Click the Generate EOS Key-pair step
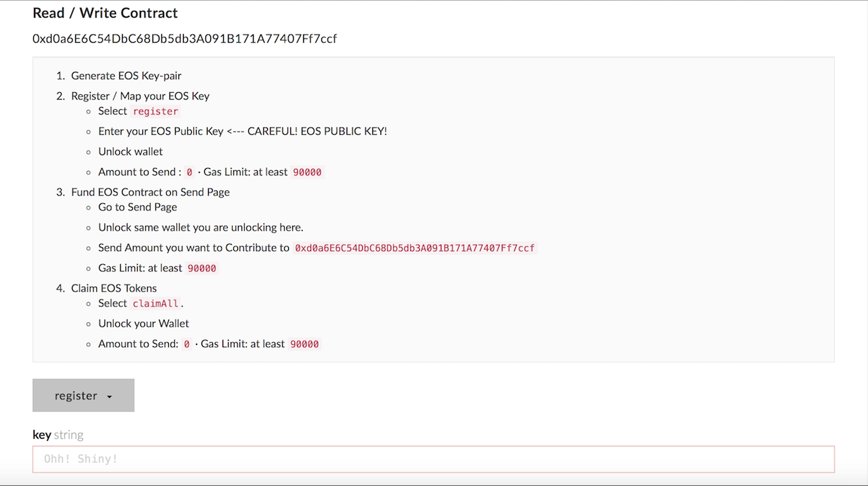This screenshot has width=868, height=486. (x=126, y=76)
